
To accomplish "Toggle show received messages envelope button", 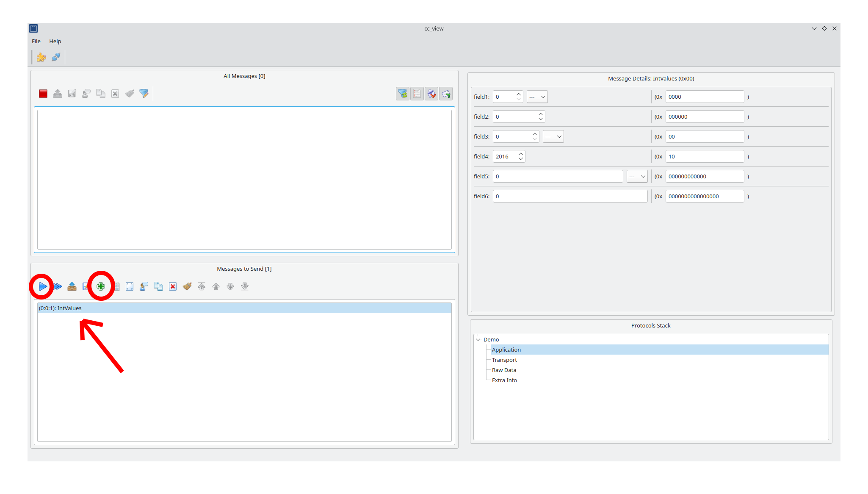I will pyautogui.click(x=431, y=94).
